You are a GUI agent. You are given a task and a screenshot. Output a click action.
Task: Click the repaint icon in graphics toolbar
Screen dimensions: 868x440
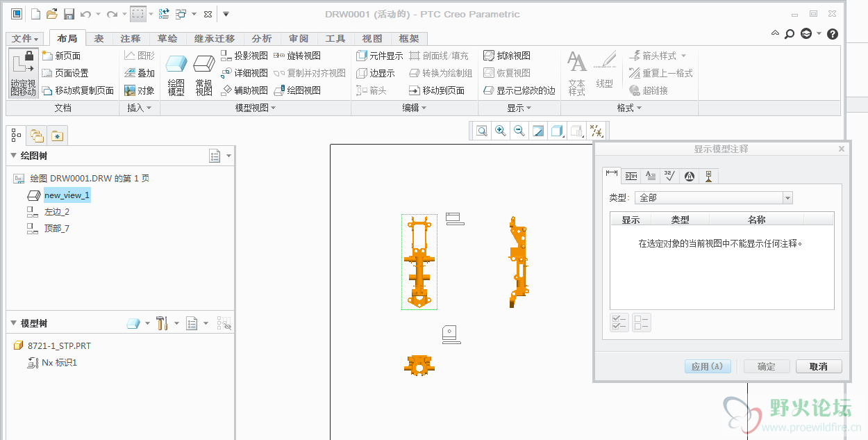tap(537, 131)
